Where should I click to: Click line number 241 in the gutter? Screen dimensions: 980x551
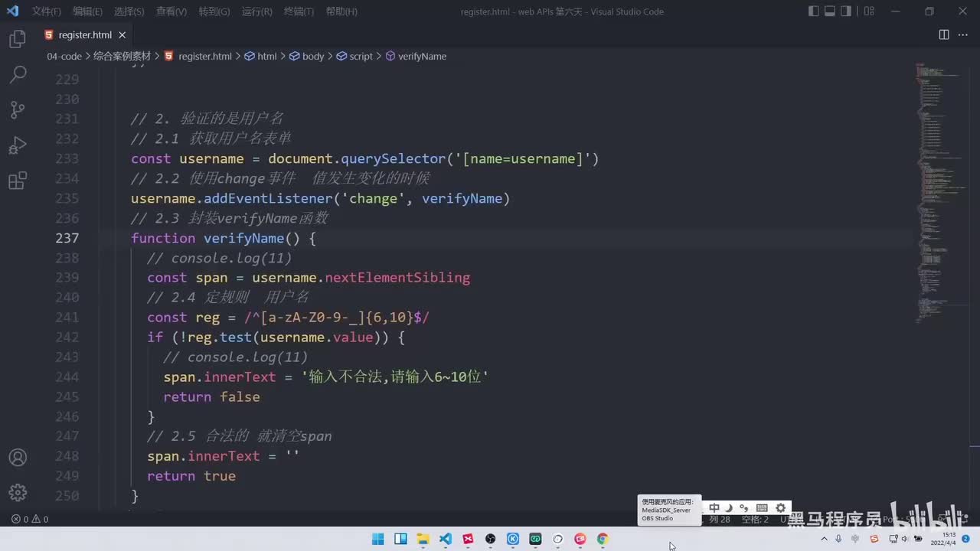pyautogui.click(x=67, y=317)
